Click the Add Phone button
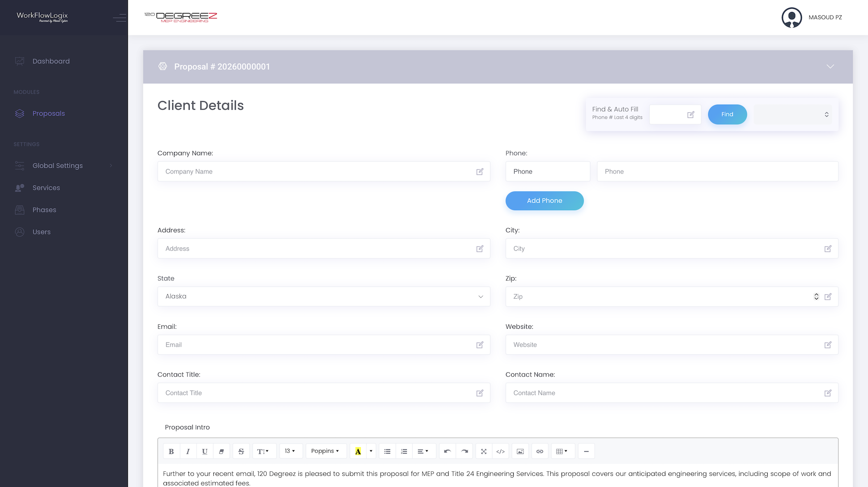The height and width of the screenshot is (487, 868). point(545,200)
